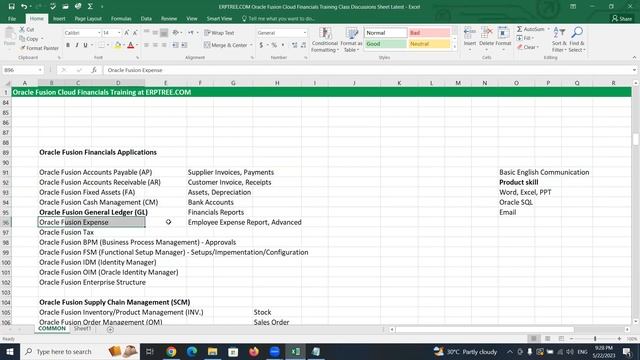Toggle left text alignment
The height and width of the screenshot is (360, 640).
pyautogui.click(x=146, y=45)
